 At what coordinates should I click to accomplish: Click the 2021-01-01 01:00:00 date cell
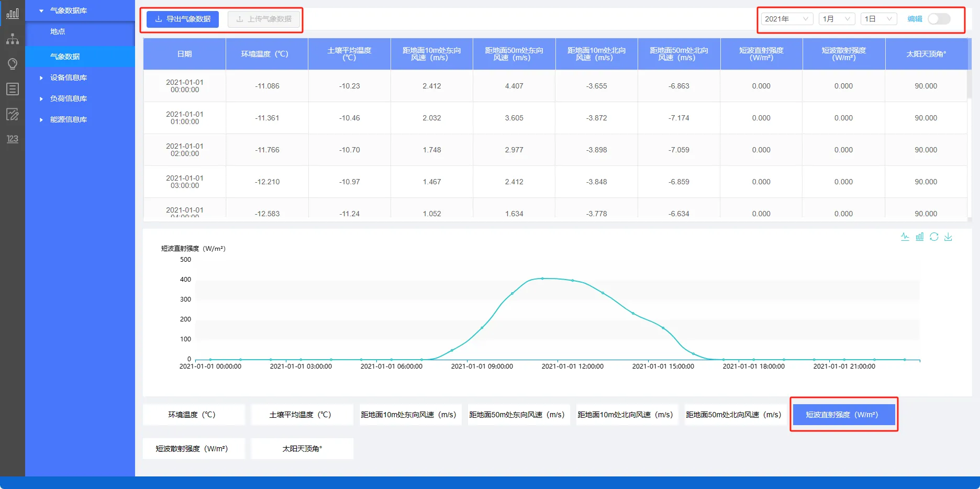coord(185,118)
